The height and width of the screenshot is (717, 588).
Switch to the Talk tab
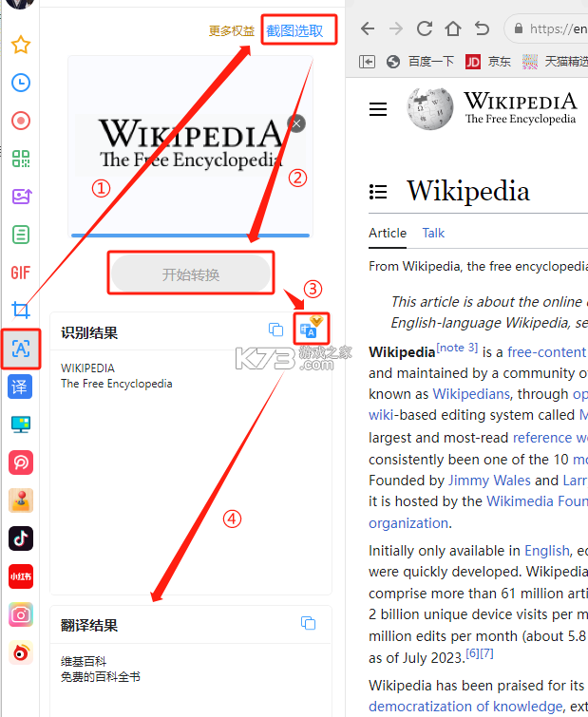433,234
